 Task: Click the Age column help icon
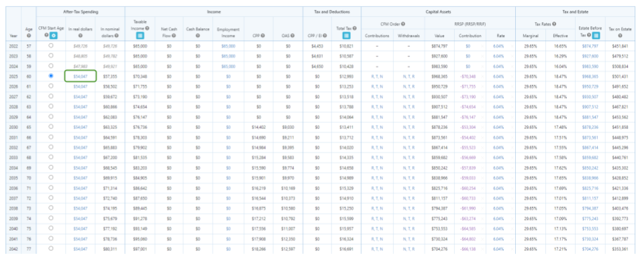29,36
